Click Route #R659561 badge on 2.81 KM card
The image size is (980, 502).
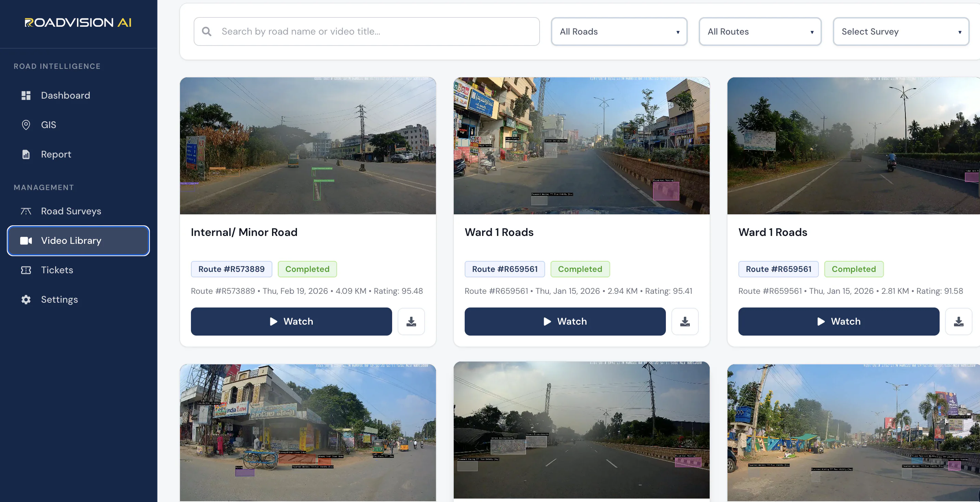pos(778,269)
